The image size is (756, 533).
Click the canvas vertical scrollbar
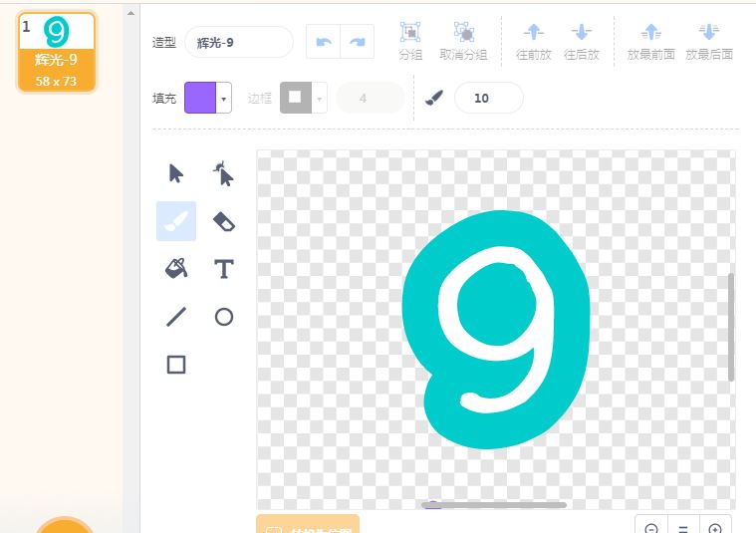click(x=731, y=327)
